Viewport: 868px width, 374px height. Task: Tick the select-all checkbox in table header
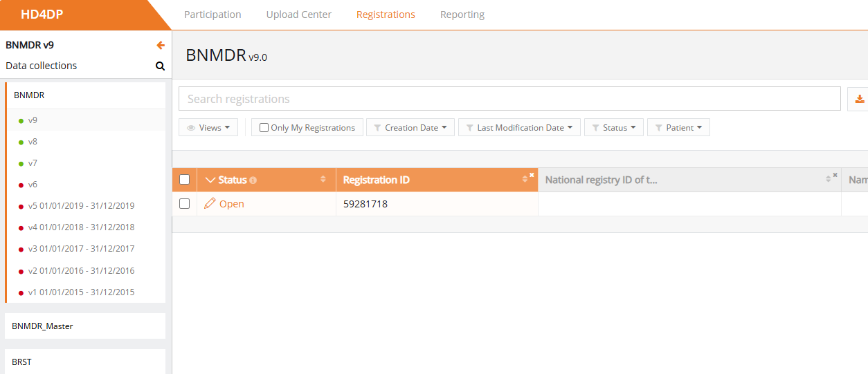click(184, 180)
